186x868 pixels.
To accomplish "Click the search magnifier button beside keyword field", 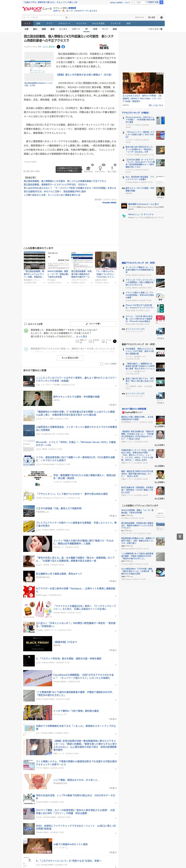I will (66, 17).
